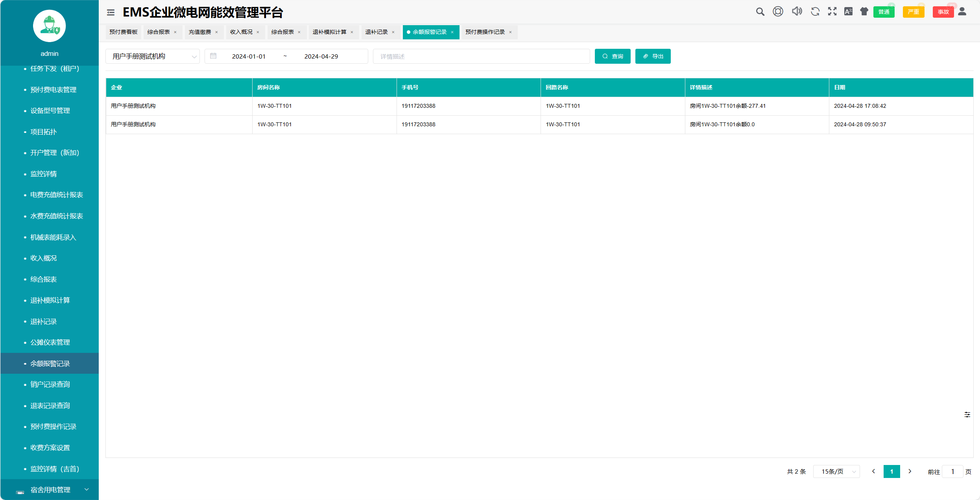Image resolution: width=980 pixels, height=500 pixels.
Task: Switch to the 退补模拟计算 tab
Action: 329,32
